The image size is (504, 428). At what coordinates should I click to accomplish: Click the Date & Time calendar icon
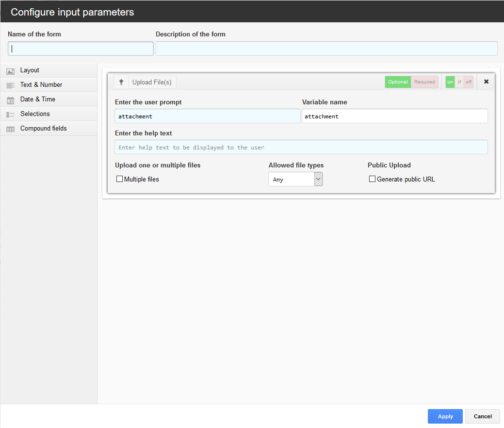[x=10, y=100]
